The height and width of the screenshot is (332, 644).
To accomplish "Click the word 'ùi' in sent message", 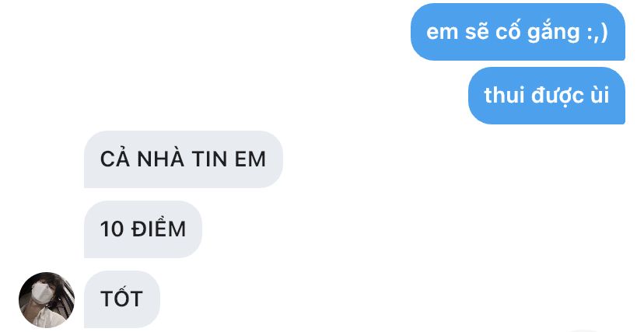I will pyautogui.click(x=599, y=96).
